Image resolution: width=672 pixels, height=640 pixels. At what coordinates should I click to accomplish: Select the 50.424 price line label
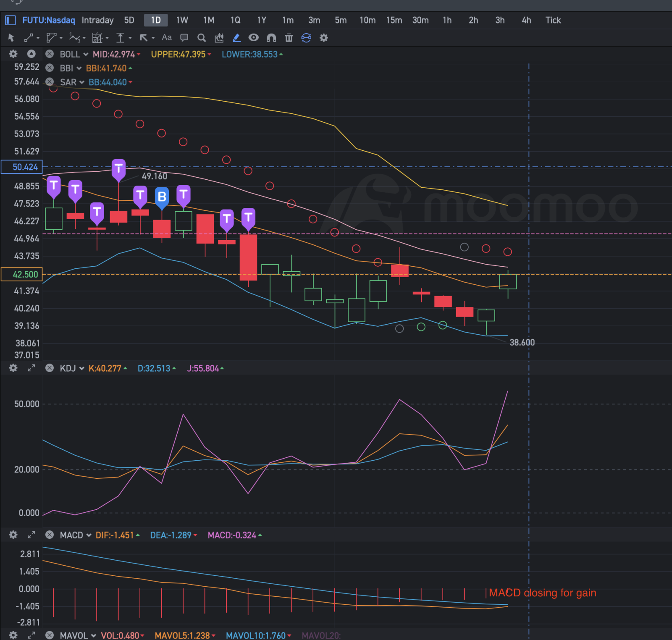[x=22, y=167]
